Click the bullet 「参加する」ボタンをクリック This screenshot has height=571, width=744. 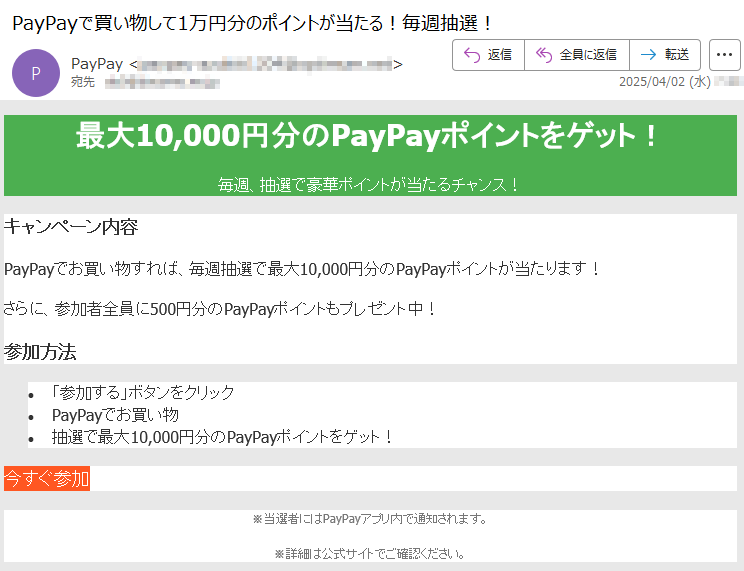click(x=142, y=393)
